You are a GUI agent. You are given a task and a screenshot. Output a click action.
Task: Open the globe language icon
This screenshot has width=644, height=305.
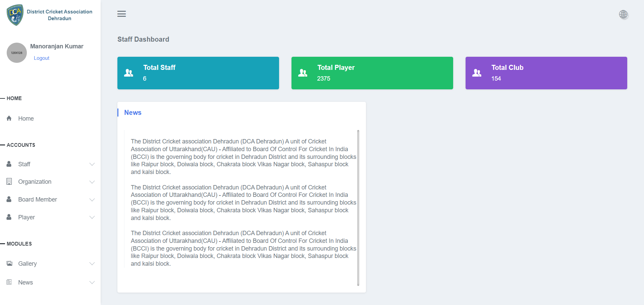pos(623,14)
